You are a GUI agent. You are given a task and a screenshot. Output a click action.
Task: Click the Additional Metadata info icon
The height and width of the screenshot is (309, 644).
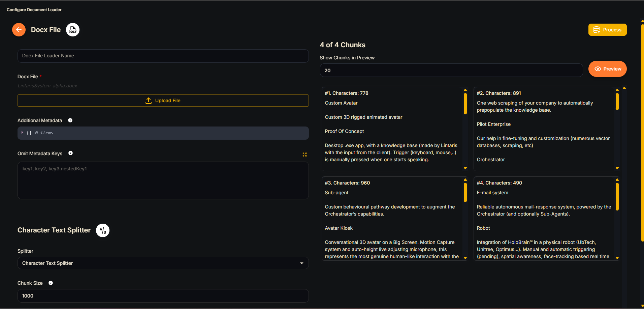(70, 120)
